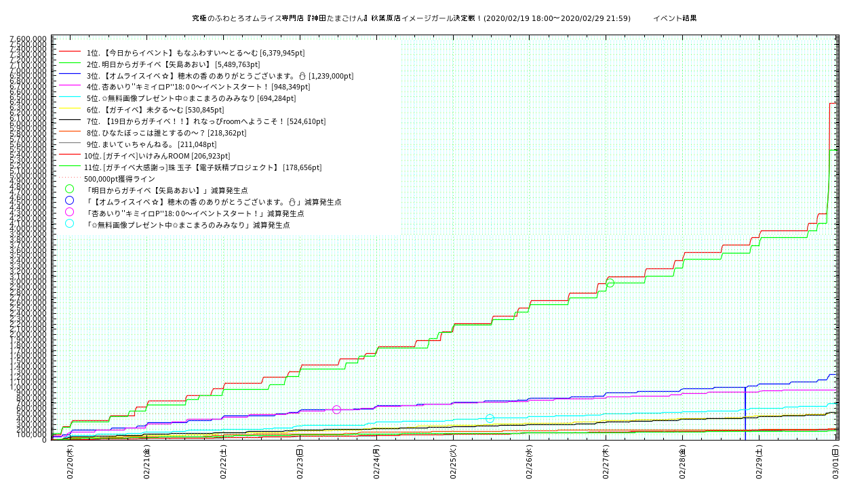Click the magenta line sample for 4位 legend entry
The height and width of the screenshot is (488, 868).
pos(70,86)
